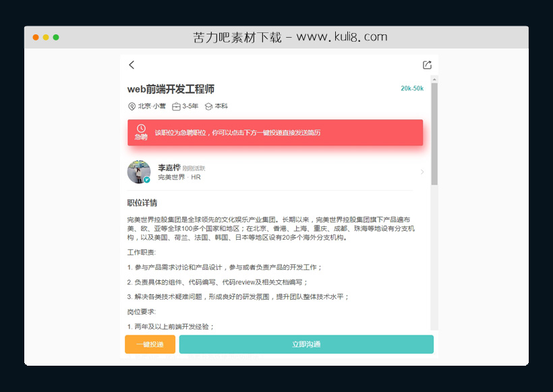The image size is (553, 392).
Task: Click the green traffic light dot
Action: (55, 37)
